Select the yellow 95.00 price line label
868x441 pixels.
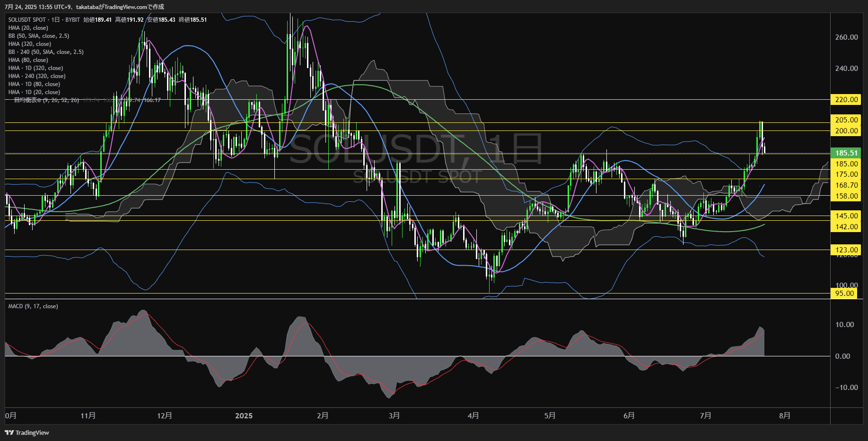pos(844,293)
